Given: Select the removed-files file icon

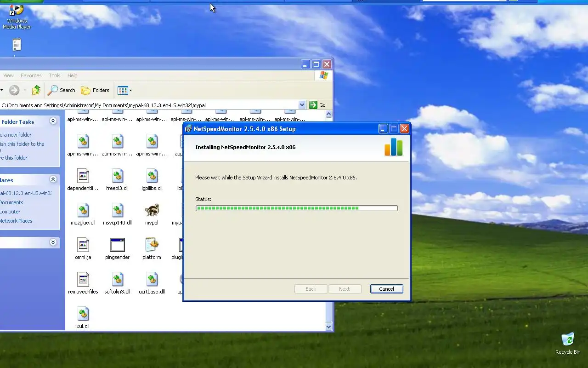Looking at the screenshot, I should pyautogui.click(x=83, y=279).
